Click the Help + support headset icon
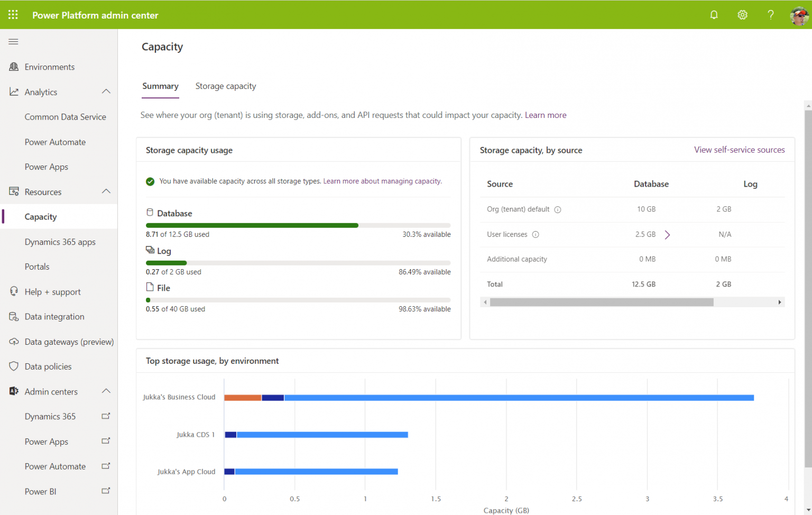The image size is (812, 515). (14, 291)
